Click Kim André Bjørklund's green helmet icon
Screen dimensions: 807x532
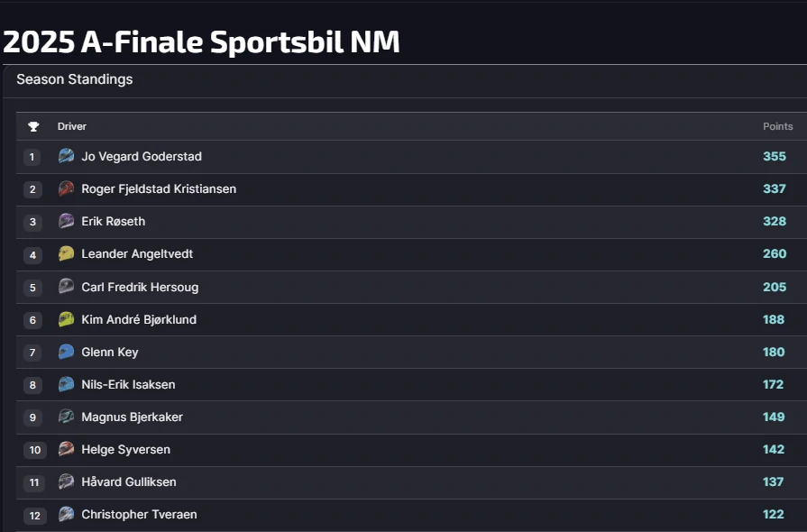(66, 319)
